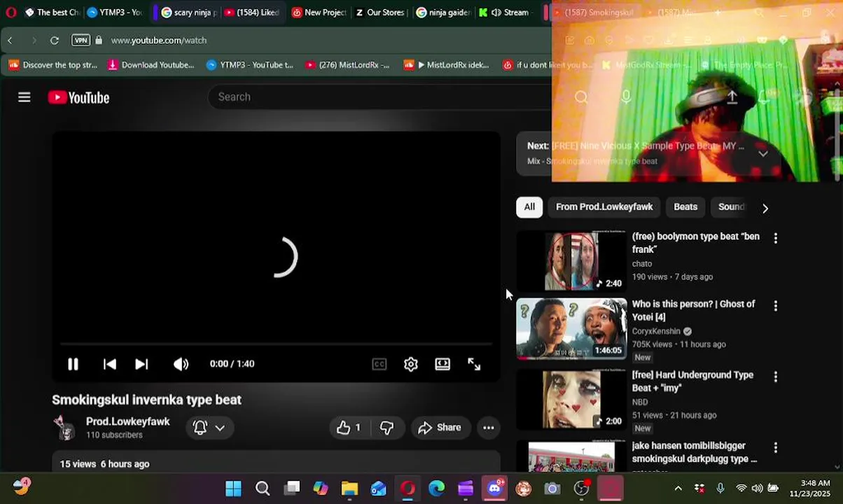Go to the YouTube home logo
Viewport: 843px width, 504px height.
point(78,98)
